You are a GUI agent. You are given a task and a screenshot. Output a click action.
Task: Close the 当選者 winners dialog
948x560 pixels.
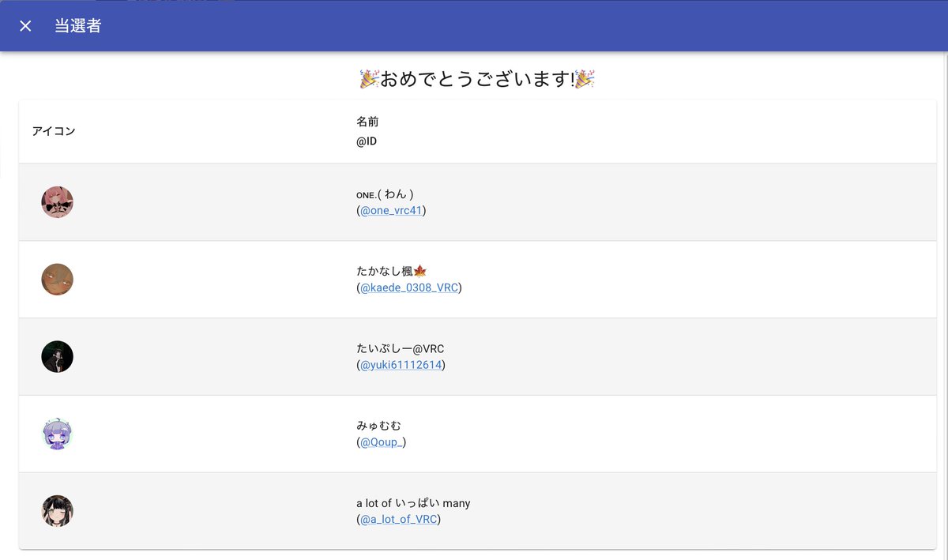[x=24, y=25]
